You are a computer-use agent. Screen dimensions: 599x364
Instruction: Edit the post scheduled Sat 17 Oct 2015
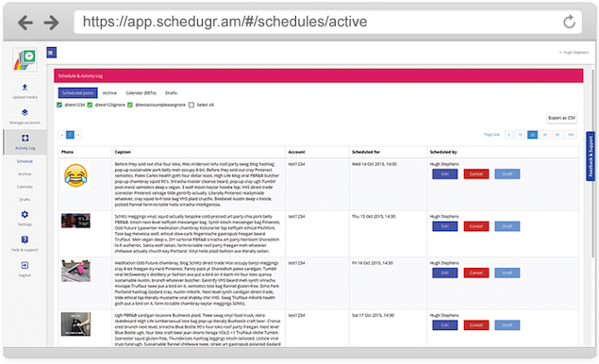pyautogui.click(x=445, y=325)
